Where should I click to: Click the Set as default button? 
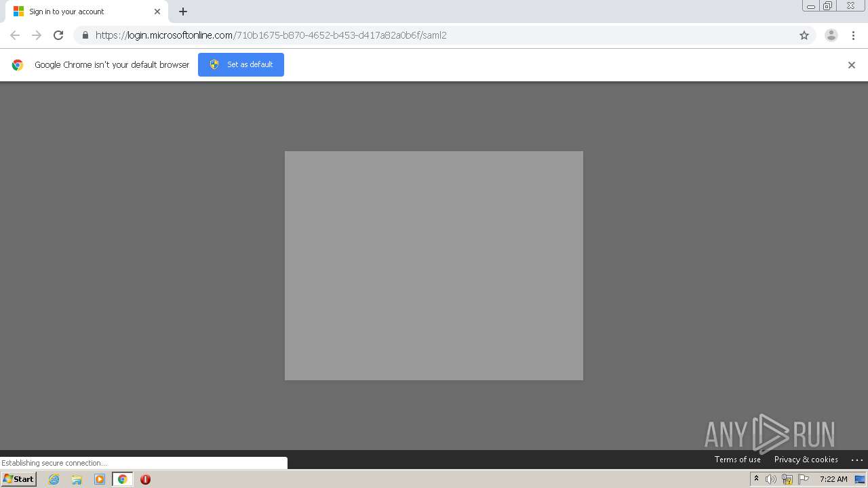(241, 64)
